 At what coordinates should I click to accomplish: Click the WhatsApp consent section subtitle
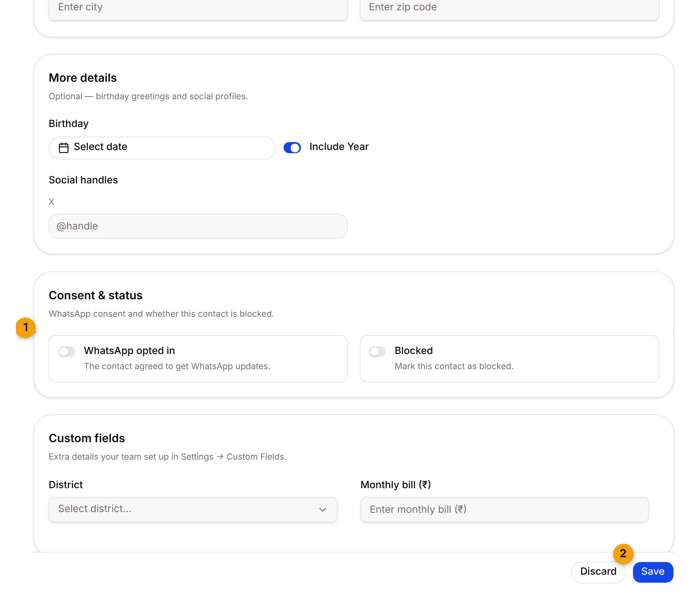point(161,314)
